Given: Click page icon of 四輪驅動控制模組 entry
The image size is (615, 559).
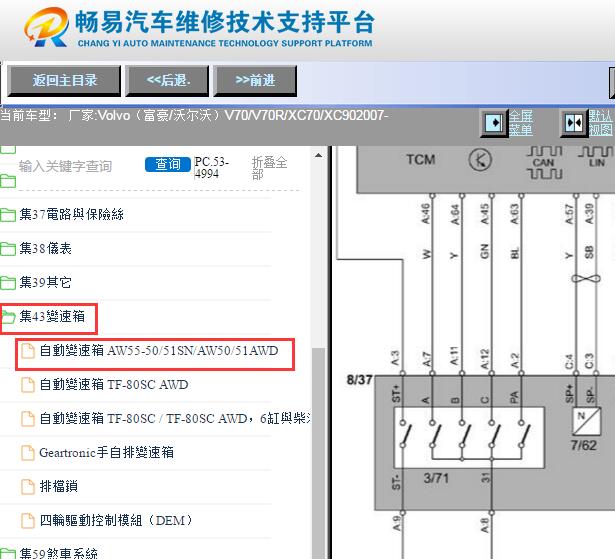Looking at the screenshot, I should point(27,521).
